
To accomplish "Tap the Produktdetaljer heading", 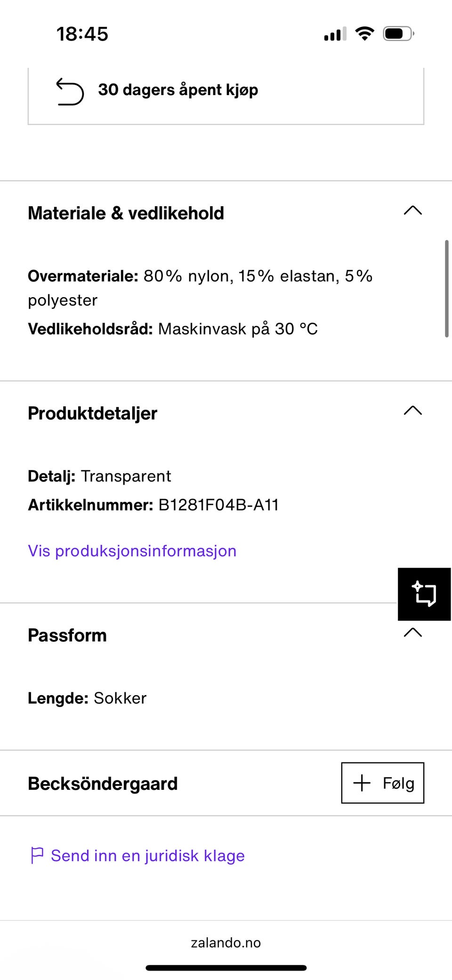I will tap(92, 413).
